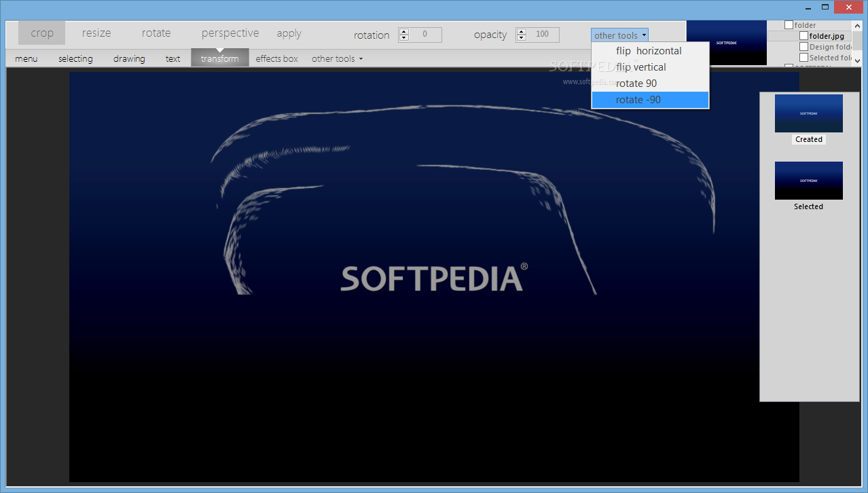Select the crop tool
Viewport: 868px width, 493px height.
tap(41, 33)
